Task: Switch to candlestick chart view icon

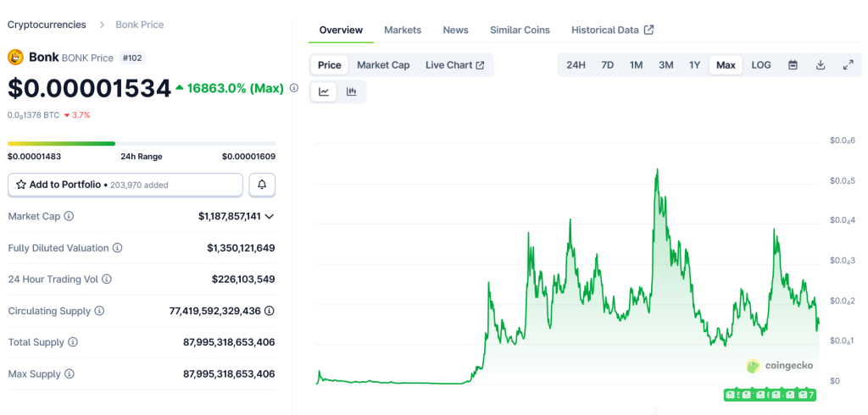Action: coord(351,91)
